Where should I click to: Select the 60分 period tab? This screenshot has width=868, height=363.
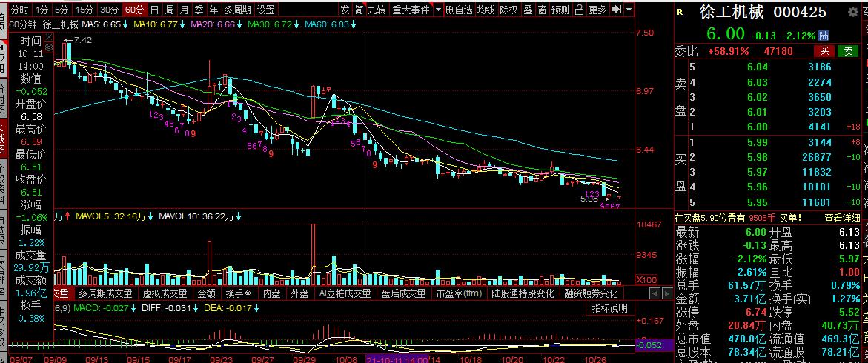point(134,10)
